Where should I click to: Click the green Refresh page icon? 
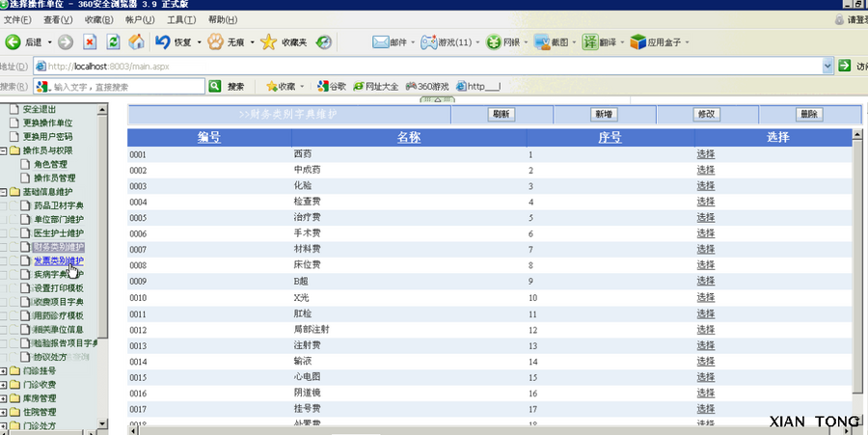click(x=114, y=42)
